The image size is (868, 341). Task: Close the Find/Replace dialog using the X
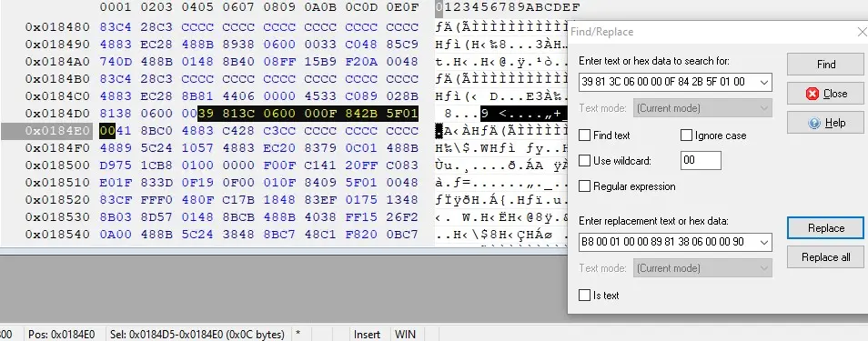862,32
